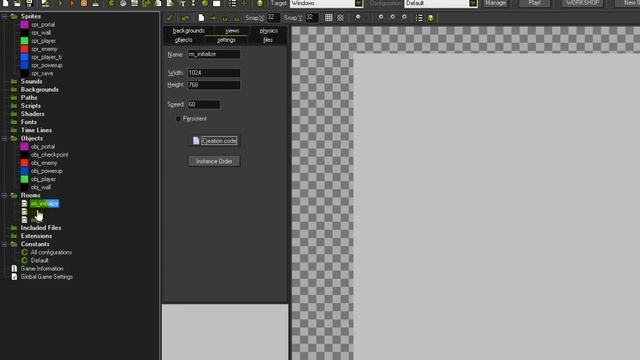This screenshot has width=640, height=360.
Task: Run the game with the green play icon
Action: (60, 4)
